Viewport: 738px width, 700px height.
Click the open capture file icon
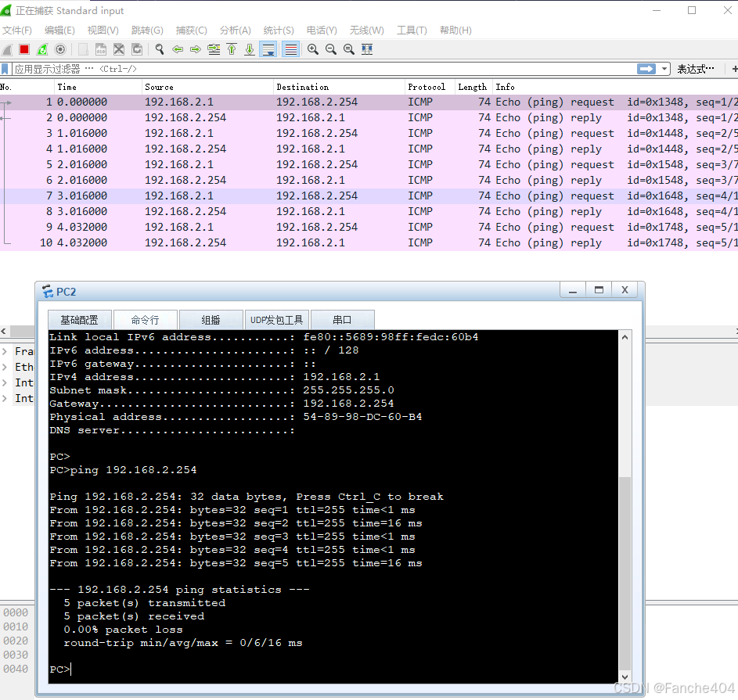83,49
